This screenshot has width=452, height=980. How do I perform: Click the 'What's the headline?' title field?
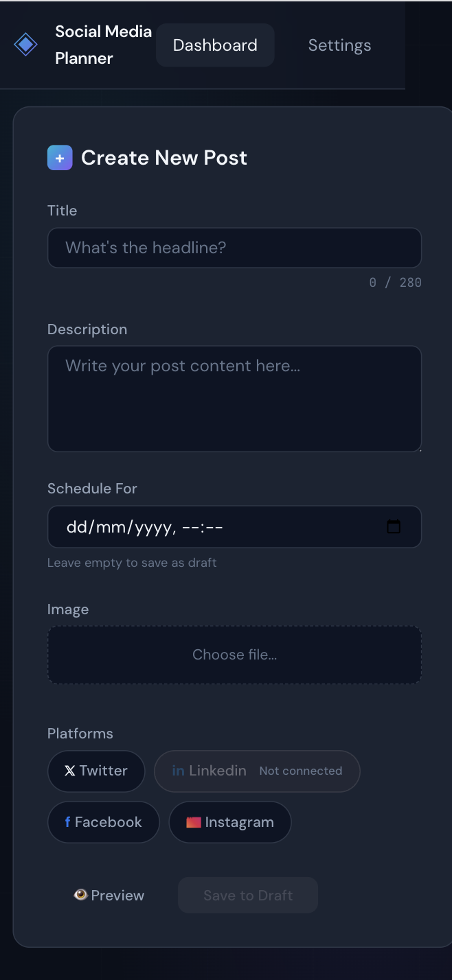pos(234,248)
